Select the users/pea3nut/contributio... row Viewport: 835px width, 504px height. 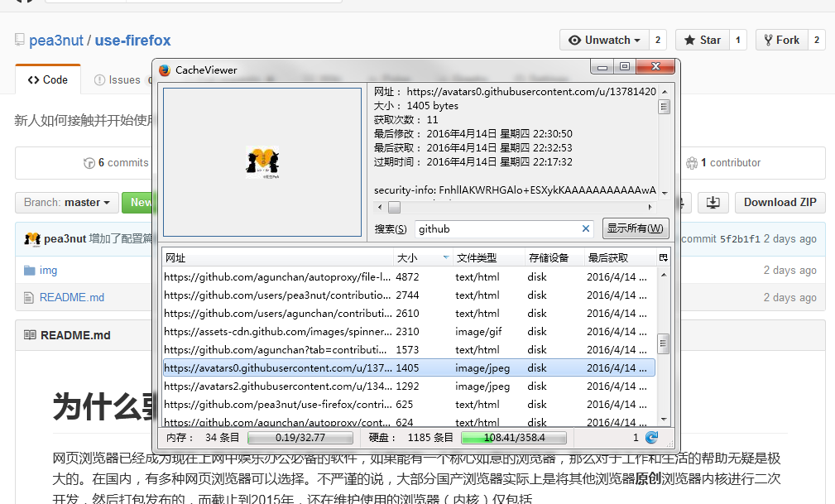click(x=409, y=295)
